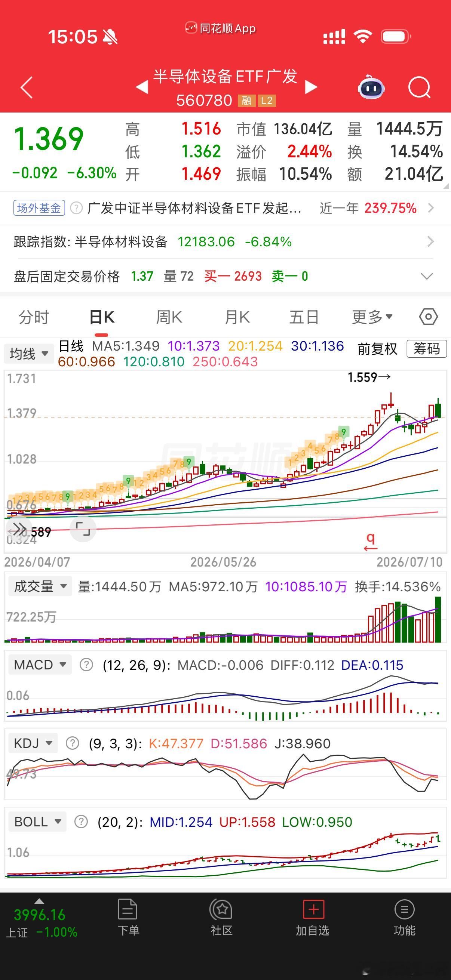451x980 pixels.
Task: Switch to 月K tab
Action: click(237, 317)
